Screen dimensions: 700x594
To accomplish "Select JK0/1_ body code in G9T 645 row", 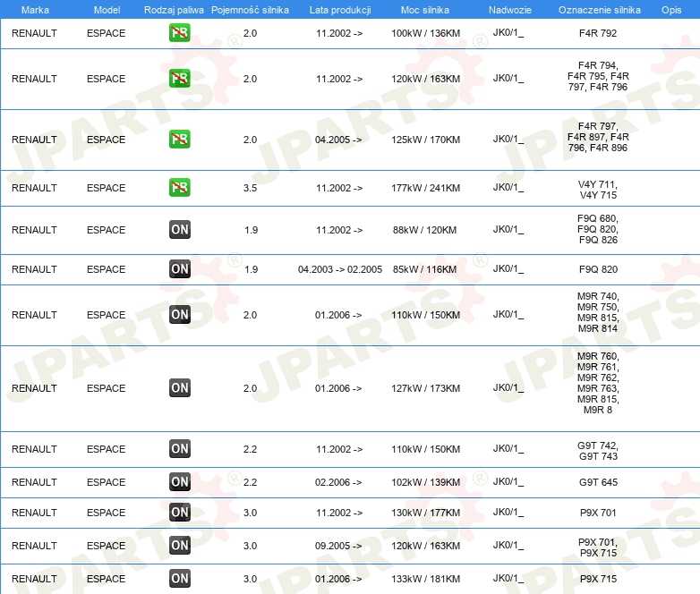I will pos(508,481).
